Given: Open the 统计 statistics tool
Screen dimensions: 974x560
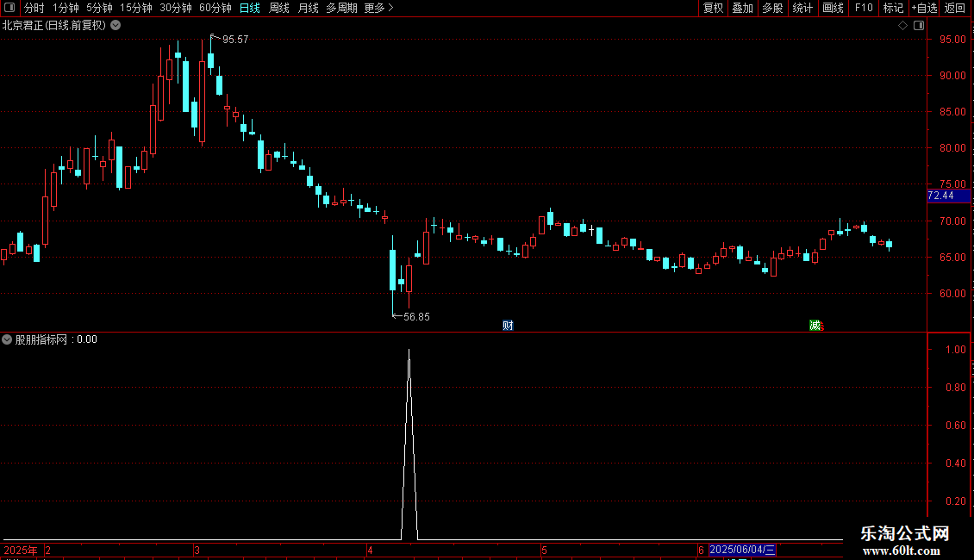Looking at the screenshot, I should coord(802,8).
